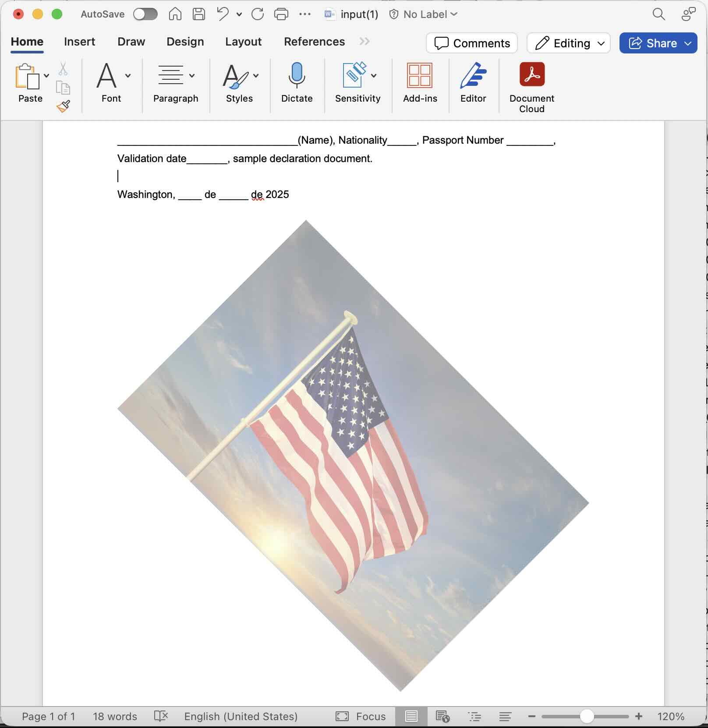Click the Save icon
Viewport: 708px width, 728px height.
(x=198, y=14)
